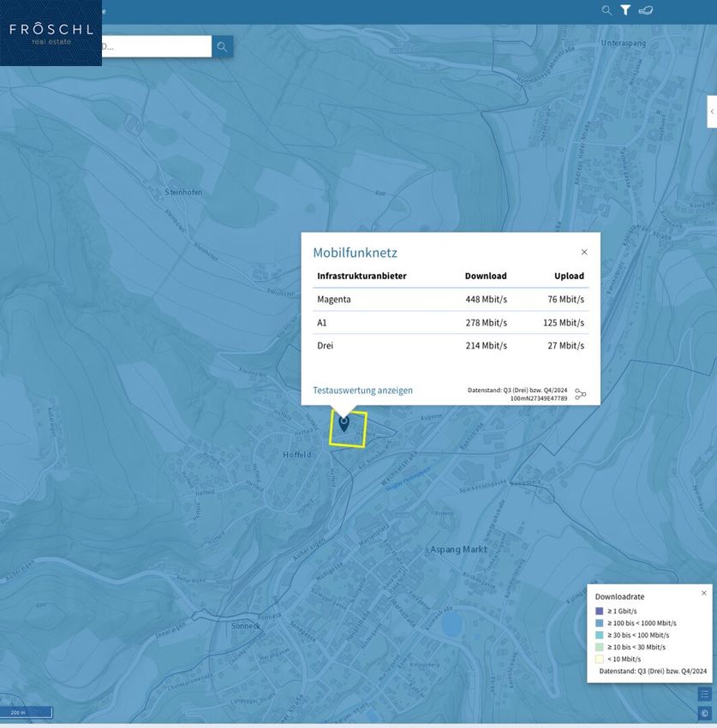
Task: Click the Aspang Markt label on map
Action: 458,549
